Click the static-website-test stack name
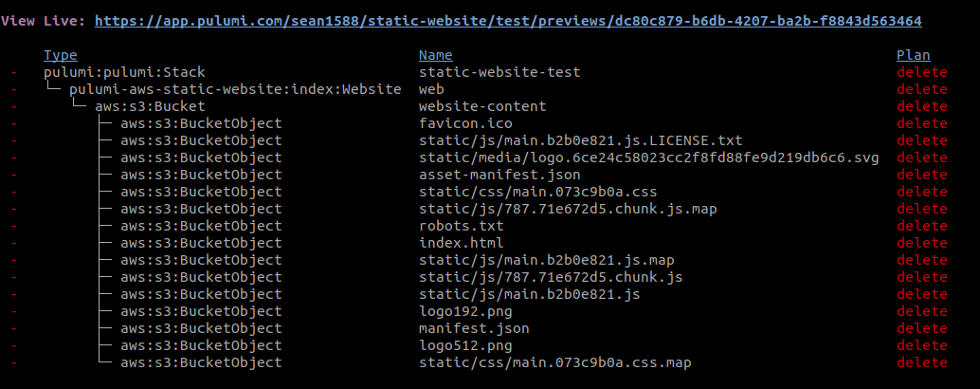The height and width of the screenshot is (389, 980). tap(499, 72)
